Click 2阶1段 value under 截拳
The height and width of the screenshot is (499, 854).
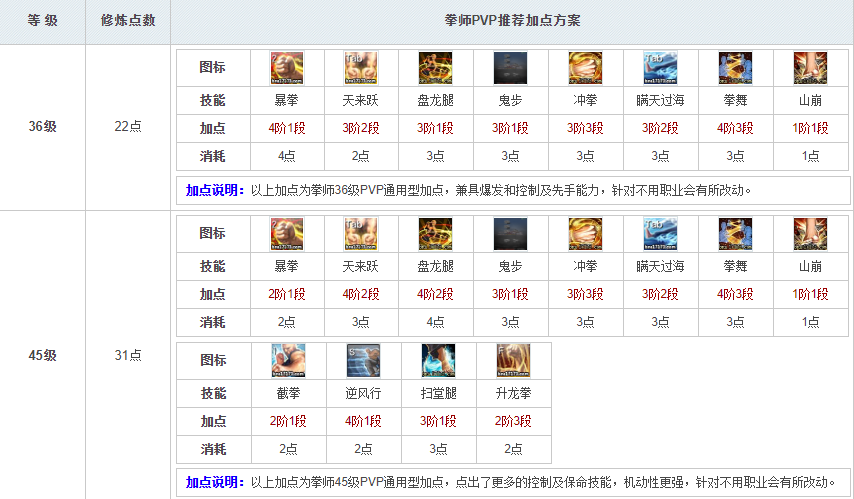click(x=289, y=421)
